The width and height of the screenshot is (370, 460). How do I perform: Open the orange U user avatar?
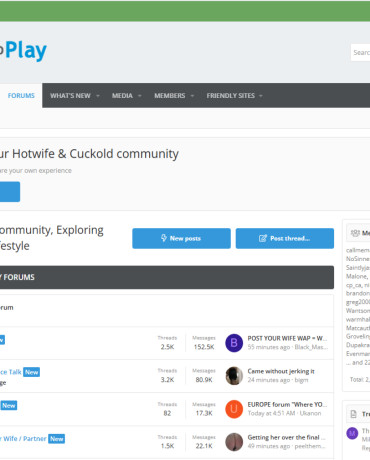click(x=234, y=409)
